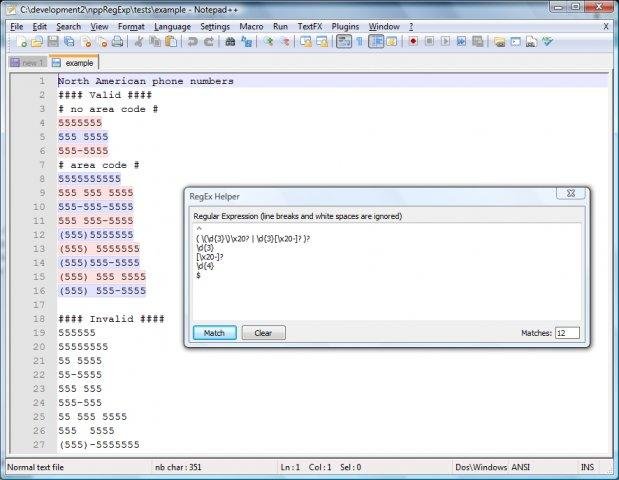Click the '#### Valid ####' line
Image resolution: width=619 pixels, height=480 pixels.
(105, 95)
